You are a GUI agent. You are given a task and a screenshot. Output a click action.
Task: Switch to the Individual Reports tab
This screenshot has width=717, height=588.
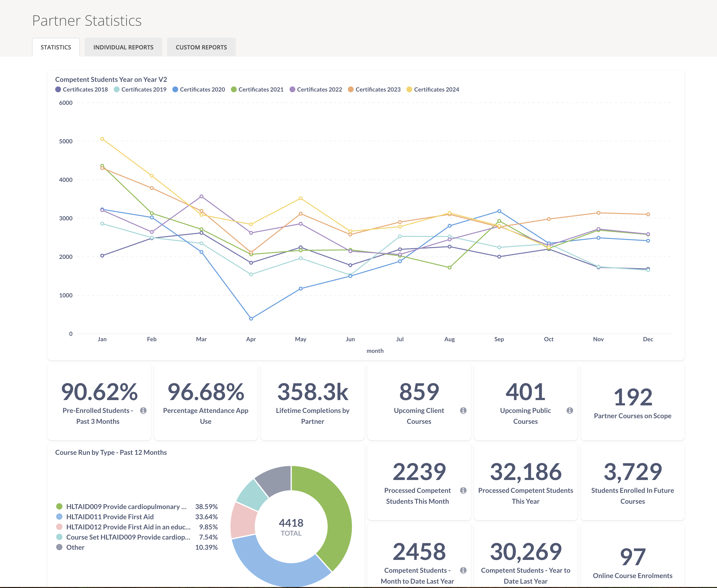click(x=123, y=47)
